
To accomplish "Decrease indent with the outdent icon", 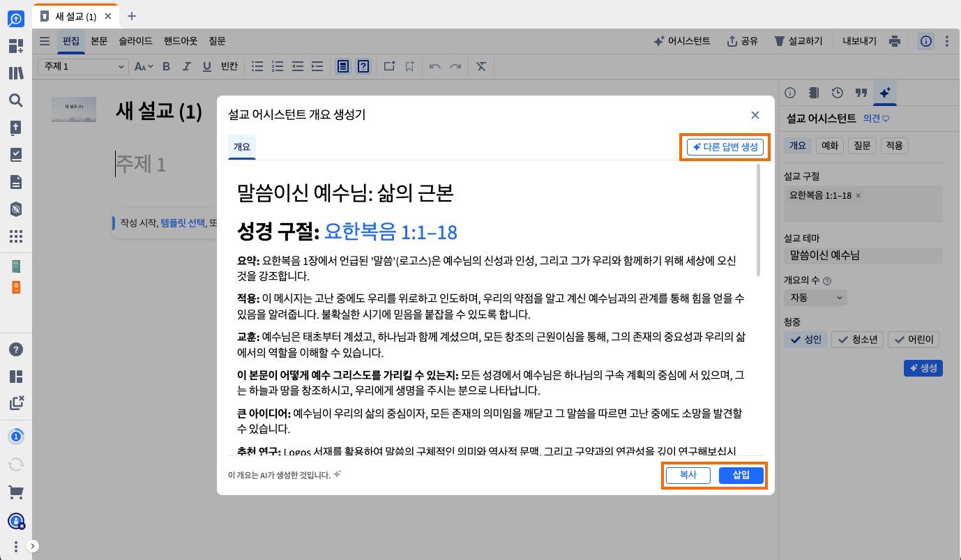I will point(298,66).
